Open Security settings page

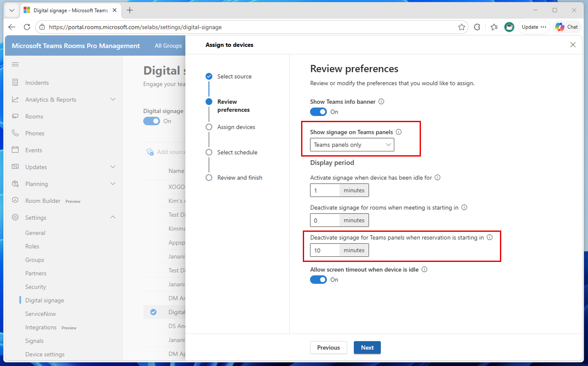click(x=36, y=287)
